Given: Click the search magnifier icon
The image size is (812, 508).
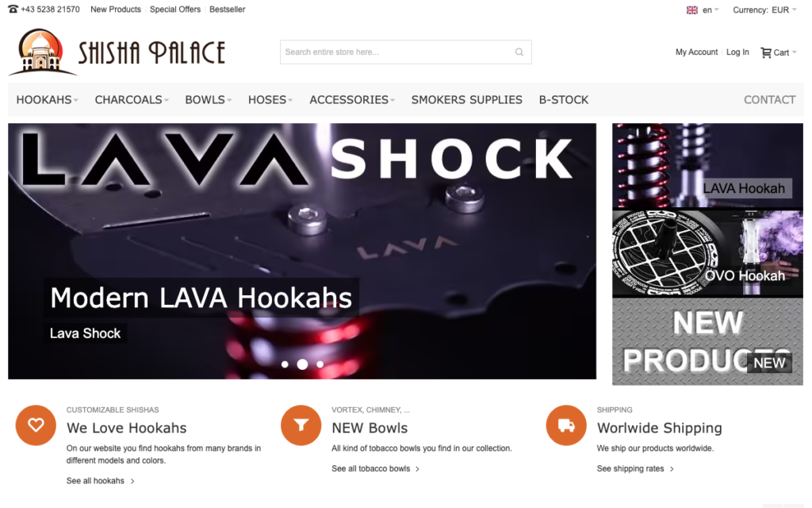Looking at the screenshot, I should [519, 52].
